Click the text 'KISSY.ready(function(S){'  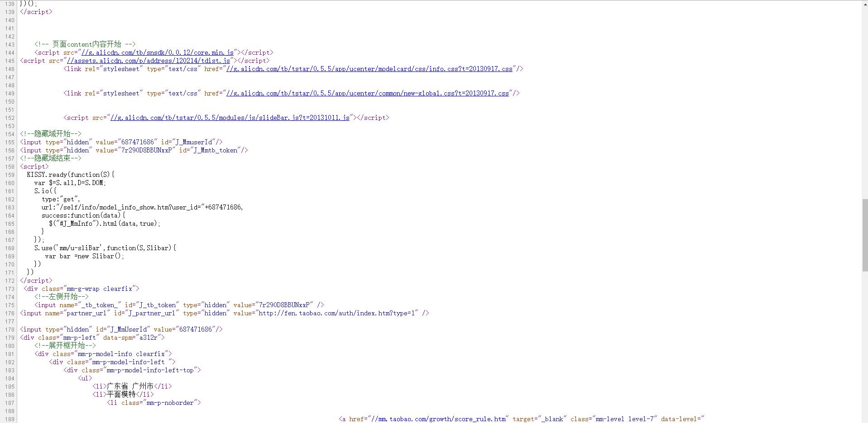click(71, 175)
